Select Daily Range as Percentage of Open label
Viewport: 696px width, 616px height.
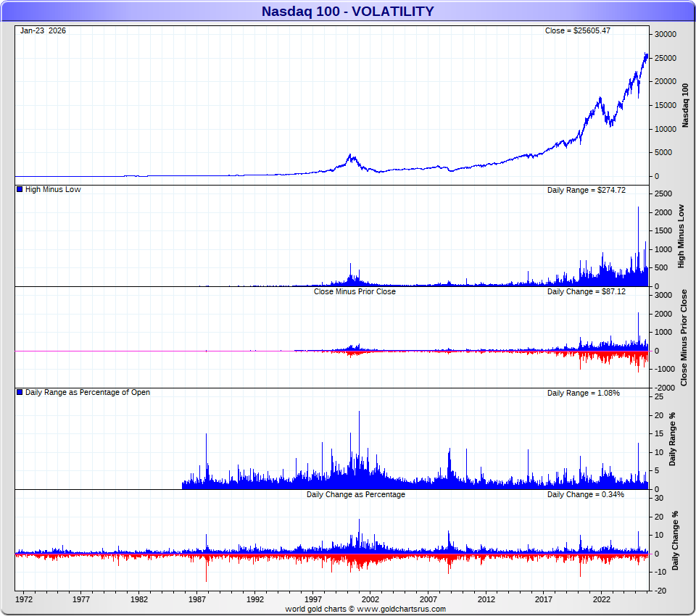tap(88, 392)
